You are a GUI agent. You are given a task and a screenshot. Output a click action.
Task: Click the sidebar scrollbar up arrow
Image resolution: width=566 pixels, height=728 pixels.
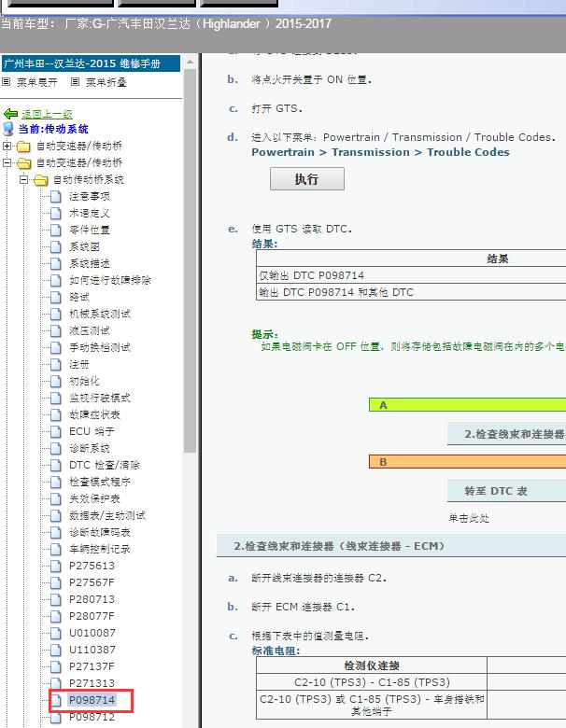coord(190,62)
